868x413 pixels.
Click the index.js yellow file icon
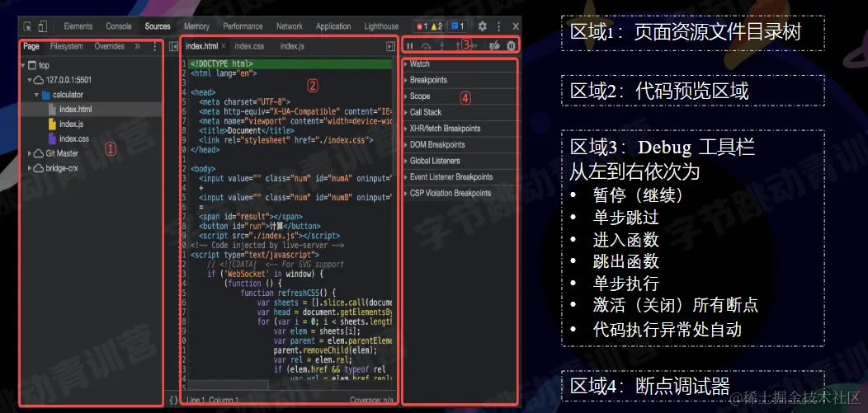coord(53,124)
